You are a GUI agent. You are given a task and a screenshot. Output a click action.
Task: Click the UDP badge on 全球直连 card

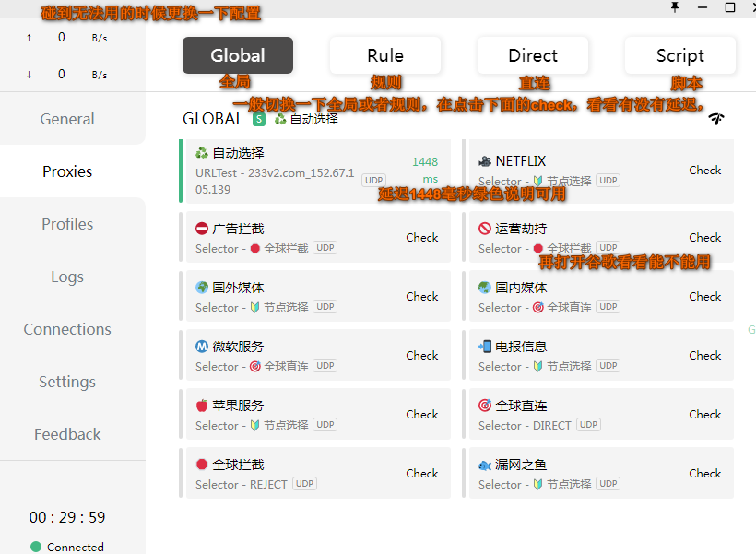[588, 424]
